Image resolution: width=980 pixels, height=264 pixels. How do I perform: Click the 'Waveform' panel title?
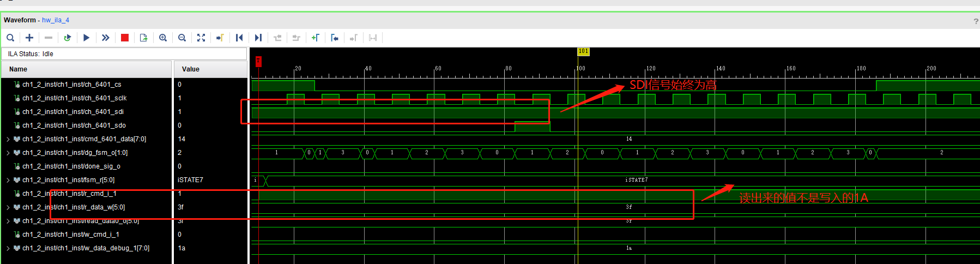click(x=20, y=20)
